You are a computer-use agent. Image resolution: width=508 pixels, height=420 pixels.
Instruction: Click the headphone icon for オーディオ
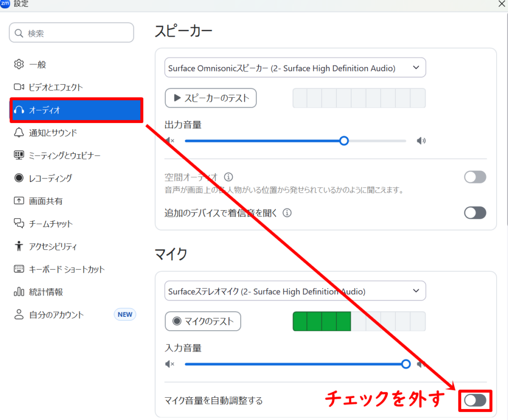click(18, 110)
